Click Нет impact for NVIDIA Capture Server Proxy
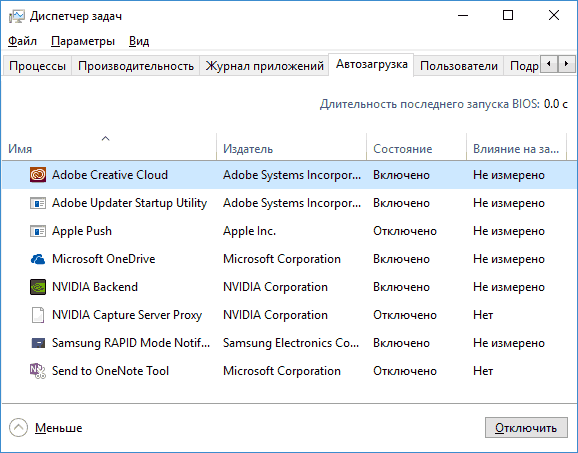 [x=483, y=315]
